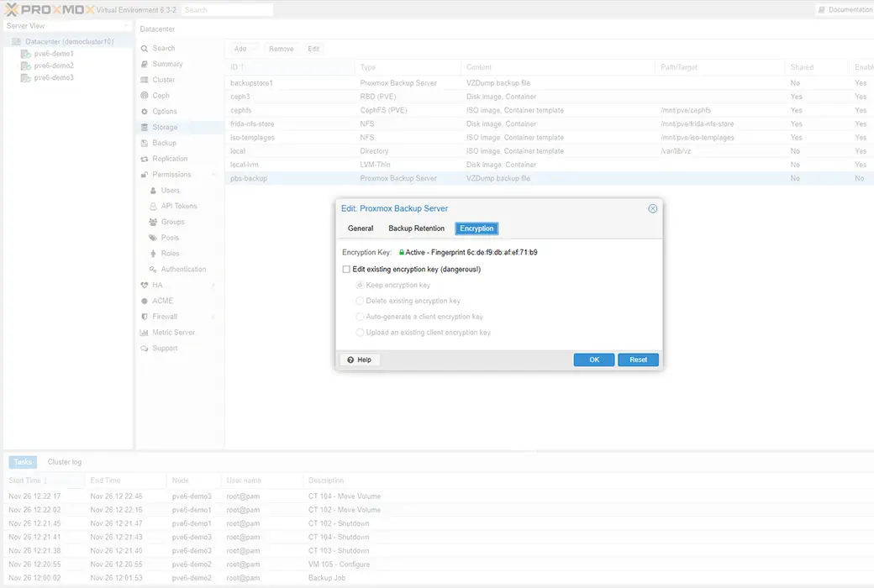Open the Firewall shield icon
The width and height of the screenshot is (874, 588).
pyautogui.click(x=145, y=317)
